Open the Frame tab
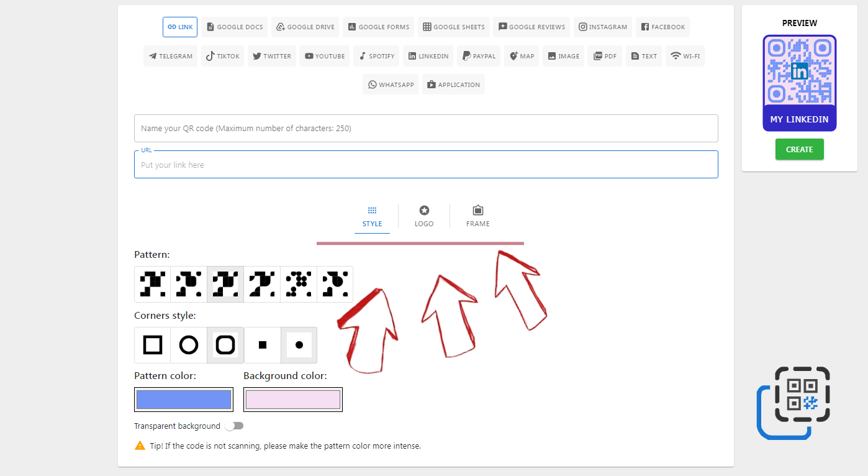 (x=477, y=216)
